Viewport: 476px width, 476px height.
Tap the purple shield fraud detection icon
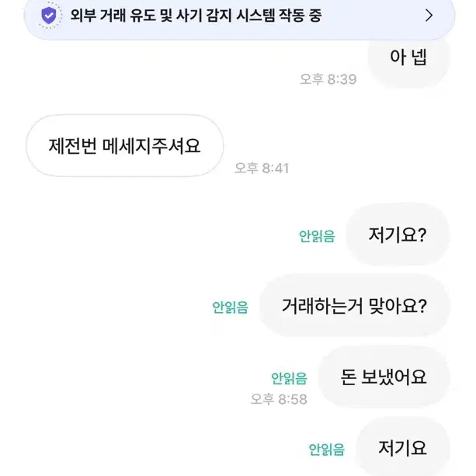pos(49,16)
